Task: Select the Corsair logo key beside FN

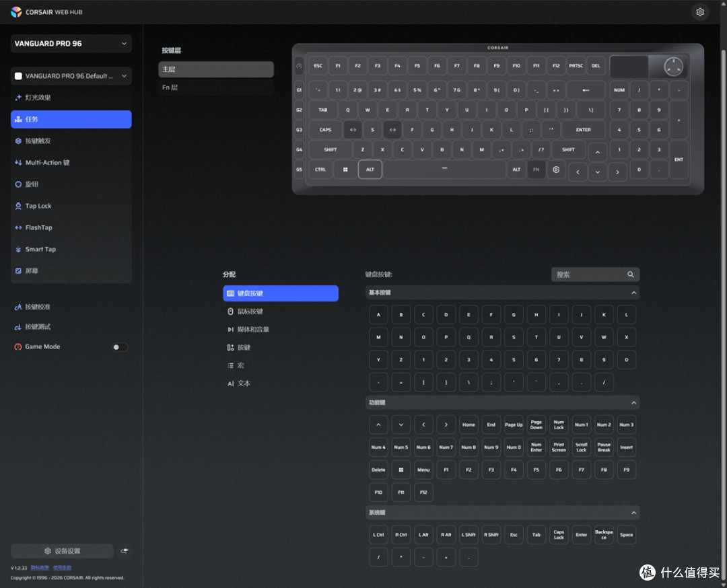Action: pos(556,170)
